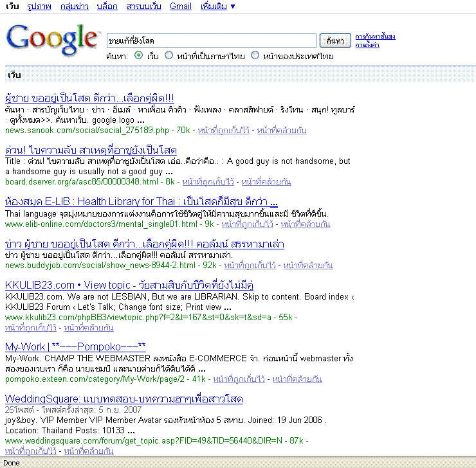This screenshot has width=476, height=468.
Task: Click the pompoko.exteen.com/category/My-Work/page/2 URL text
Action: coord(95,379)
